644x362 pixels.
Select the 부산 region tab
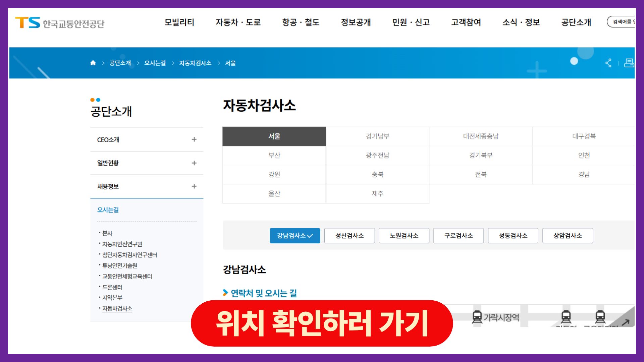(x=274, y=156)
